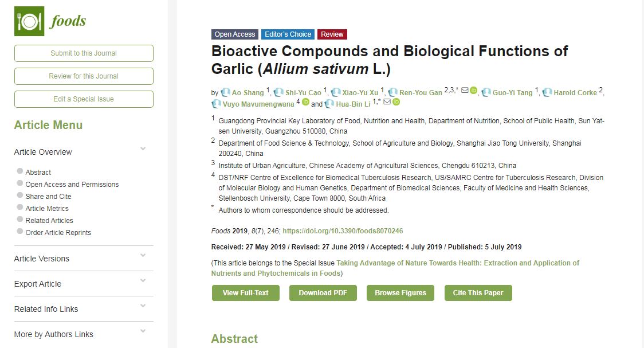Open Vuyo Mavumengwana's ORCID icon
The height and width of the screenshot is (348, 644).
pos(305,102)
